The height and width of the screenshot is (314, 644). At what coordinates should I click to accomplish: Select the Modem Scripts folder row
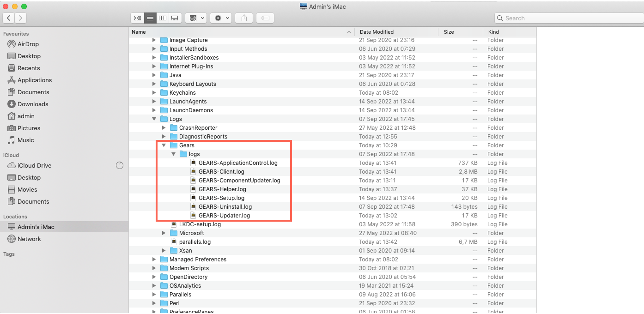click(333, 268)
